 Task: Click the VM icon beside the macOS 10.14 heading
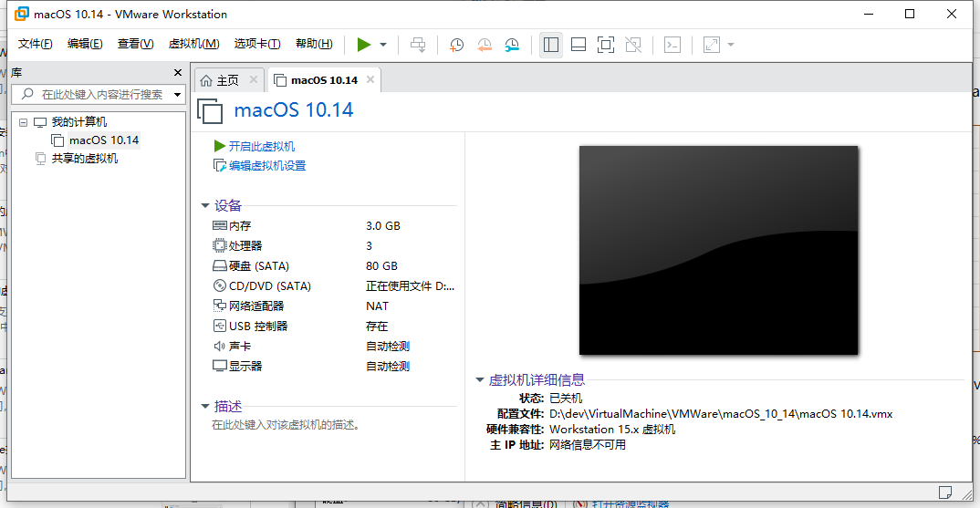pyautogui.click(x=210, y=111)
